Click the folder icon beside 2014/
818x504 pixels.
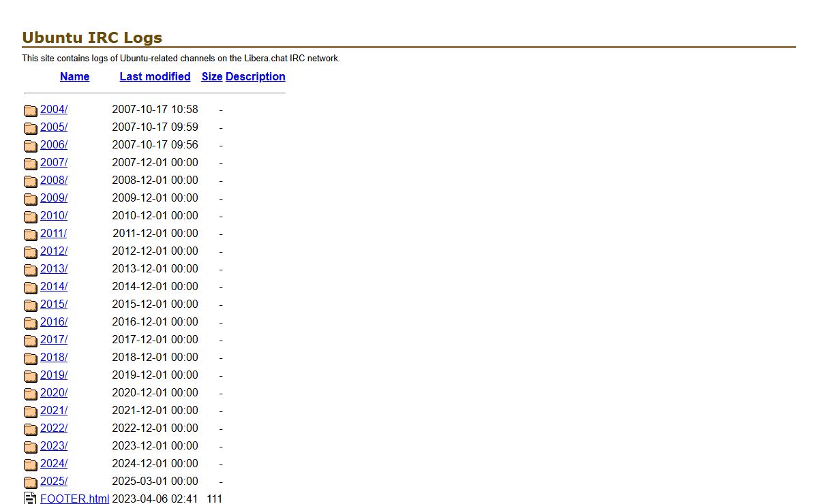click(x=31, y=287)
